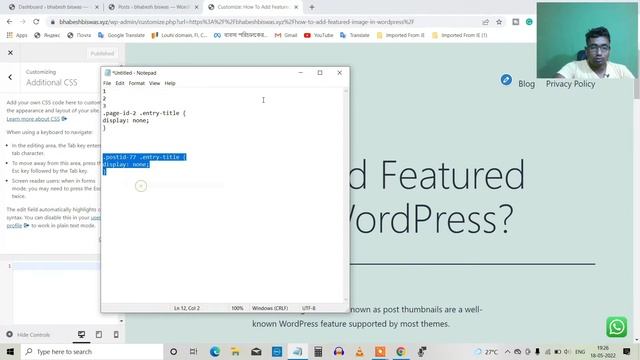Click the Hide Controls collapse icon
Viewport: 640px width, 360px height.
point(9,335)
